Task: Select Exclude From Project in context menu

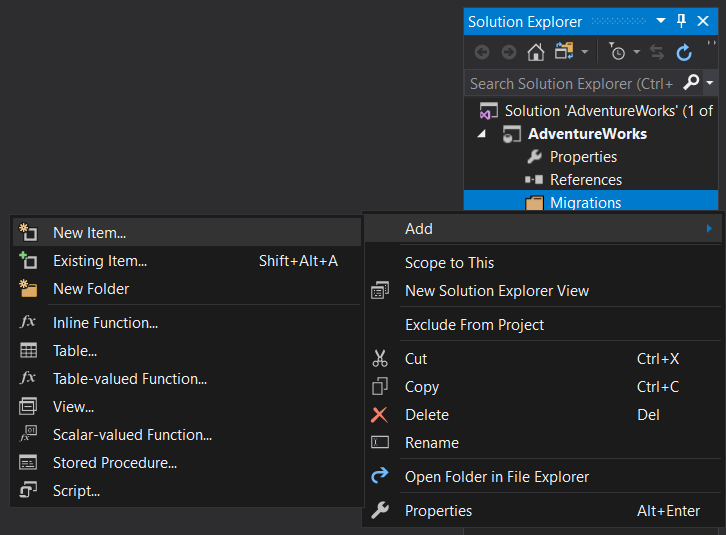Action: pyautogui.click(x=474, y=325)
